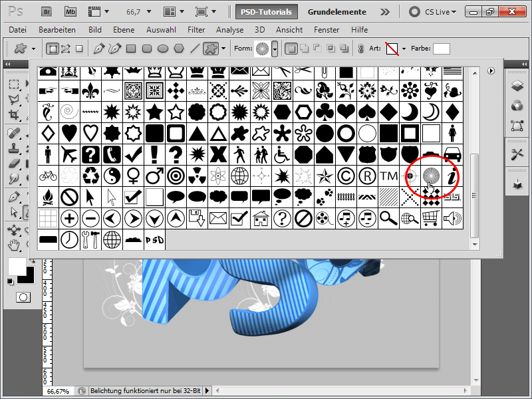Viewport: 532px width, 399px height.
Task: Open the shape picker flyout menu
Action: point(491,71)
